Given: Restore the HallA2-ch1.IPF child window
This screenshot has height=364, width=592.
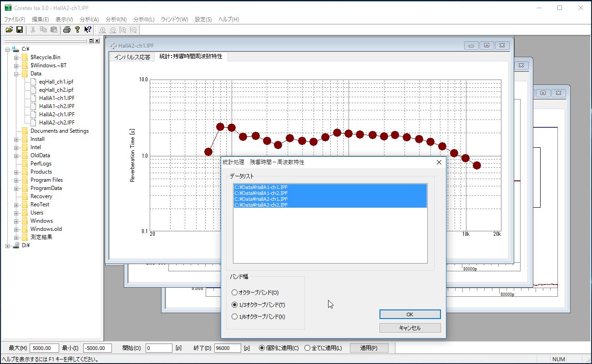Looking at the screenshot, I should click(486, 45).
